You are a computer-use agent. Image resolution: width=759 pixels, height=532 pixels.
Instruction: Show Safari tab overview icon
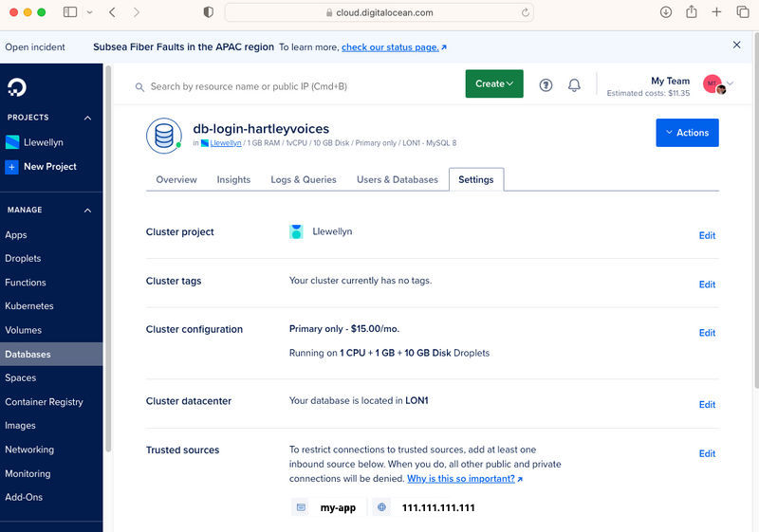coord(743,12)
